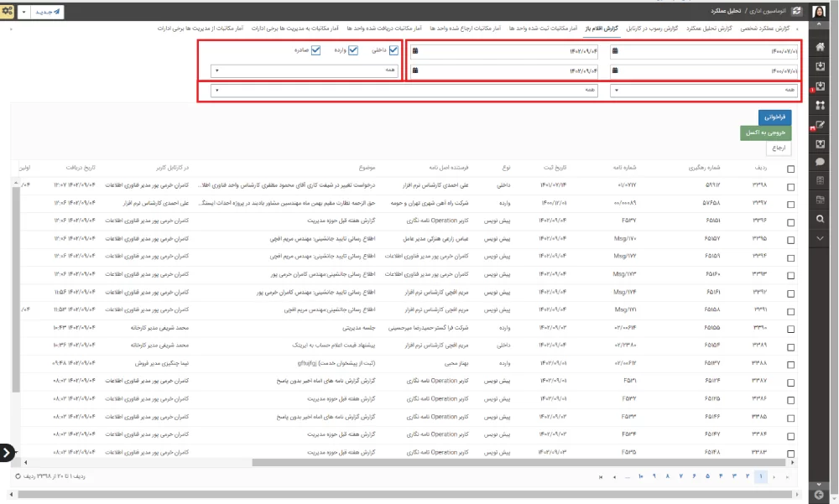Uncheck the داخلی checkbox
Screen dimensions: 839x504
(x=393, y=49)
